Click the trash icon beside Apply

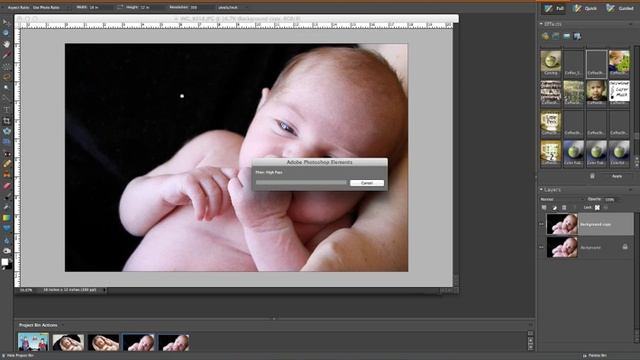[x=592, y=176]
